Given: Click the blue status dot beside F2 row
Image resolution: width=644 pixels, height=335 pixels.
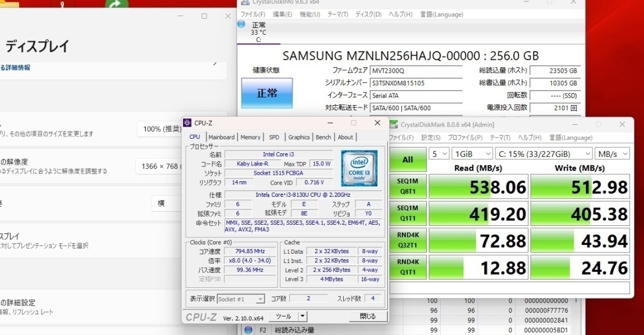Looking at the screenshot, I should (x=248, y=330).
